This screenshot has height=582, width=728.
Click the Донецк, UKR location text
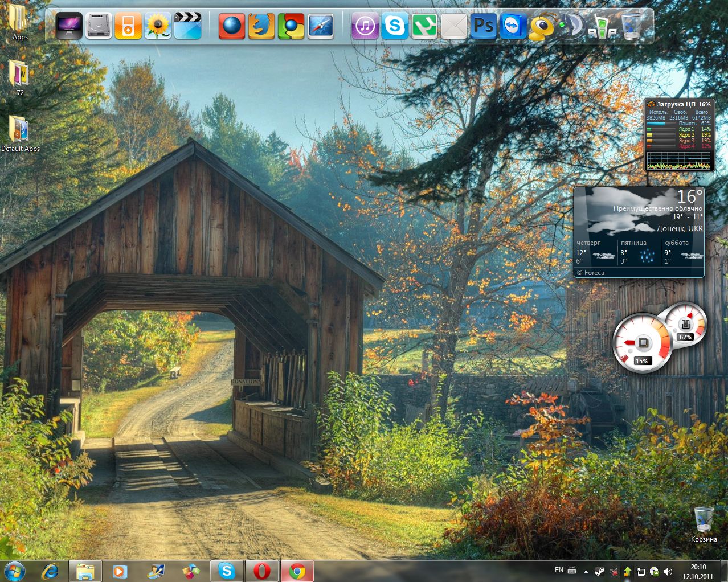[x=680, y=228]
